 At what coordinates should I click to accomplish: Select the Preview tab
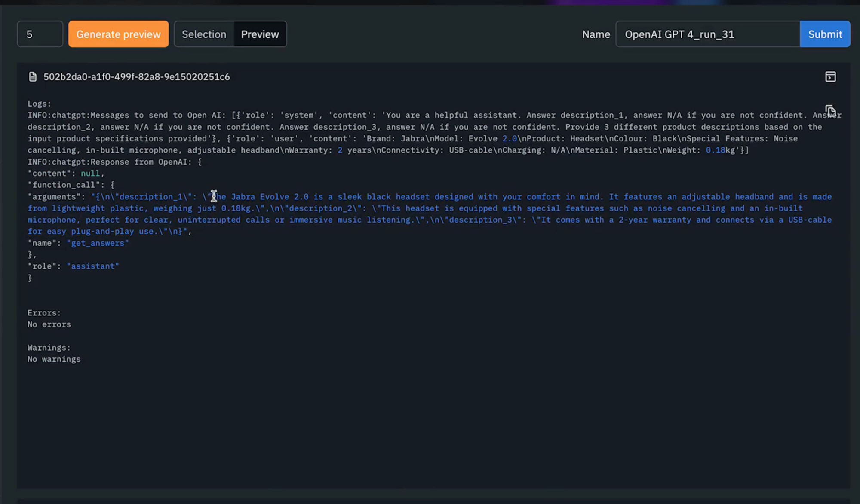point(260,34)
